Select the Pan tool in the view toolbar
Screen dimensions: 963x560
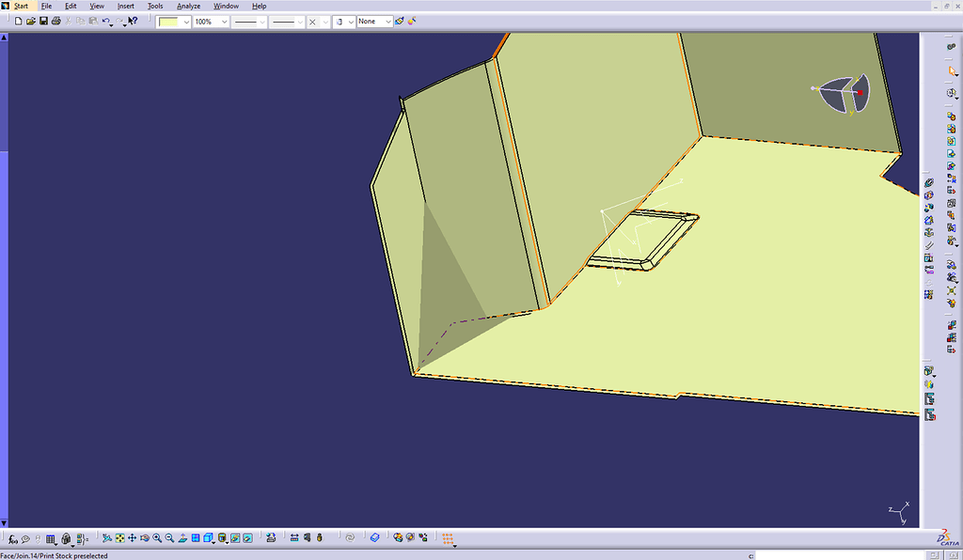point(131,538)
